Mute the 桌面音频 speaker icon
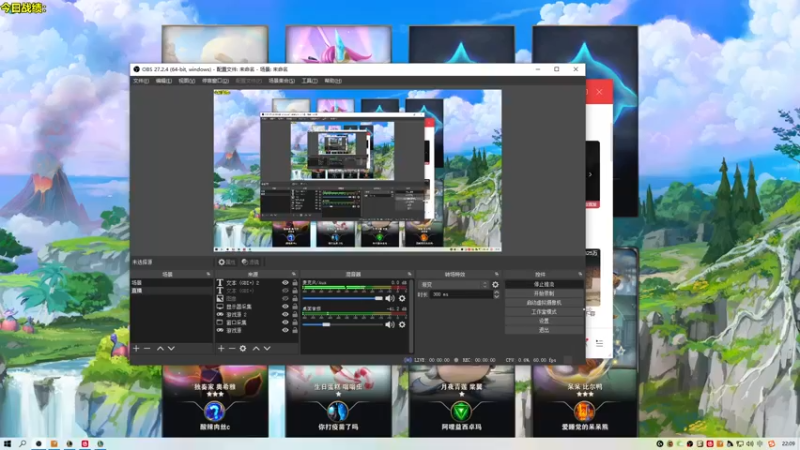 click(390, 324)
